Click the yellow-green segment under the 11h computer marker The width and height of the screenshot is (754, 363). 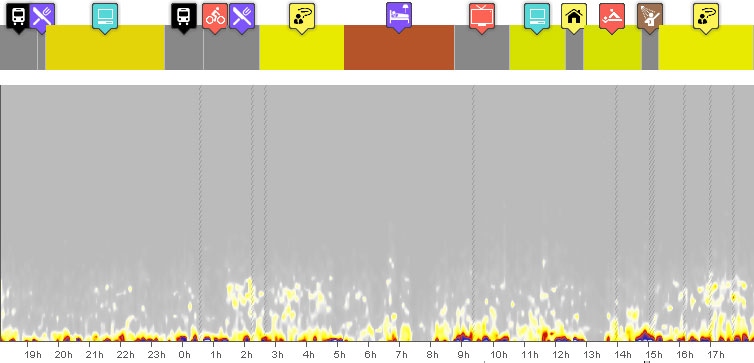(538, 48)
